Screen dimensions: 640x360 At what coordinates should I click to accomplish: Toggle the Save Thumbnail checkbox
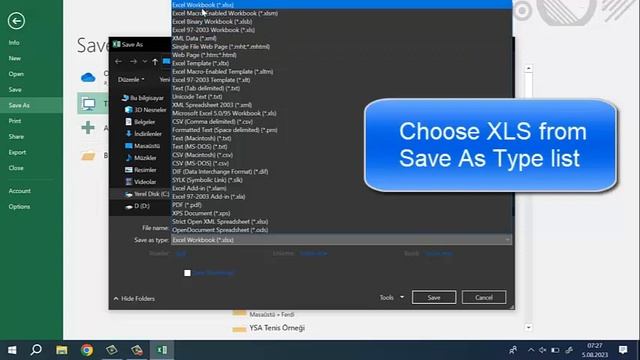pyautogui.click(x=187, y=273)
